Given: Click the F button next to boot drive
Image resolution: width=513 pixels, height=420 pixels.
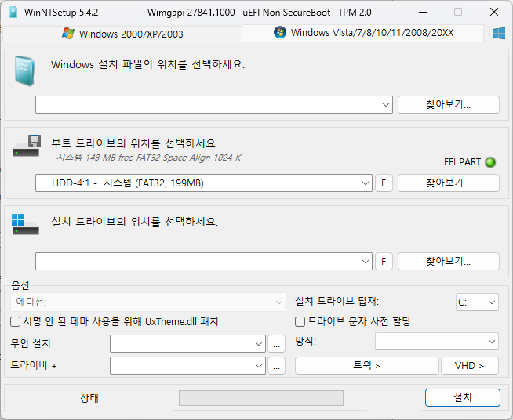Looking at the screenshot, I should coord(384,183).
